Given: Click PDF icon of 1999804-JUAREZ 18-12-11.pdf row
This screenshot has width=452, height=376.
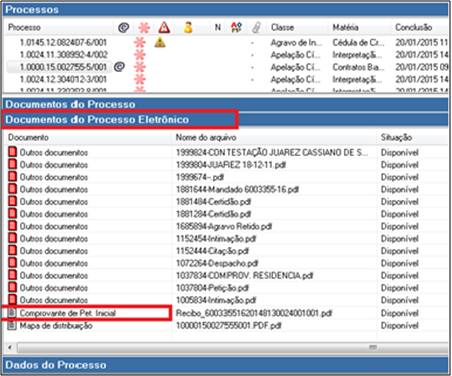Looking at the screenshot, I should click(x=12, y=164).
